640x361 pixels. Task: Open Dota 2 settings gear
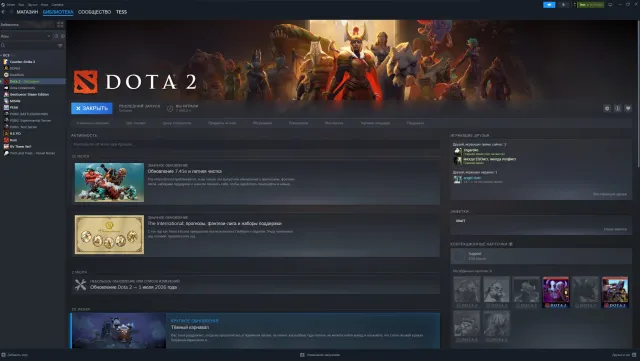click(x=607, y=108)
